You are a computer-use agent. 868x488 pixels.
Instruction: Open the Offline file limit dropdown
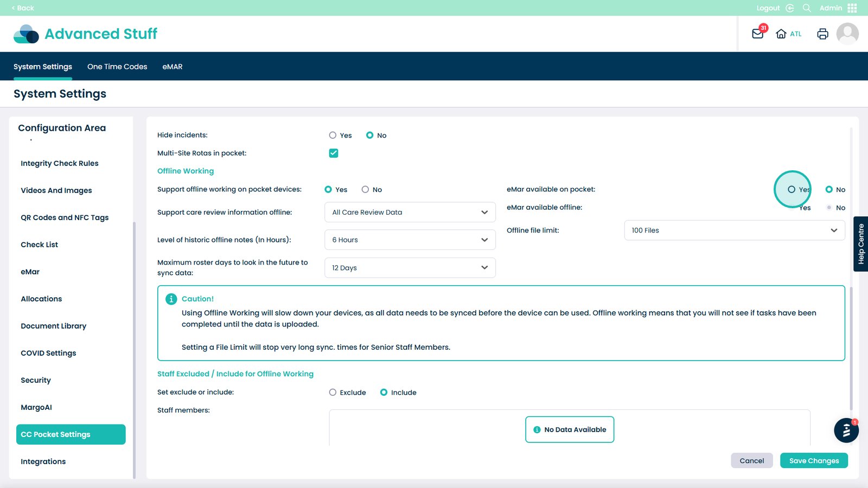734,230
